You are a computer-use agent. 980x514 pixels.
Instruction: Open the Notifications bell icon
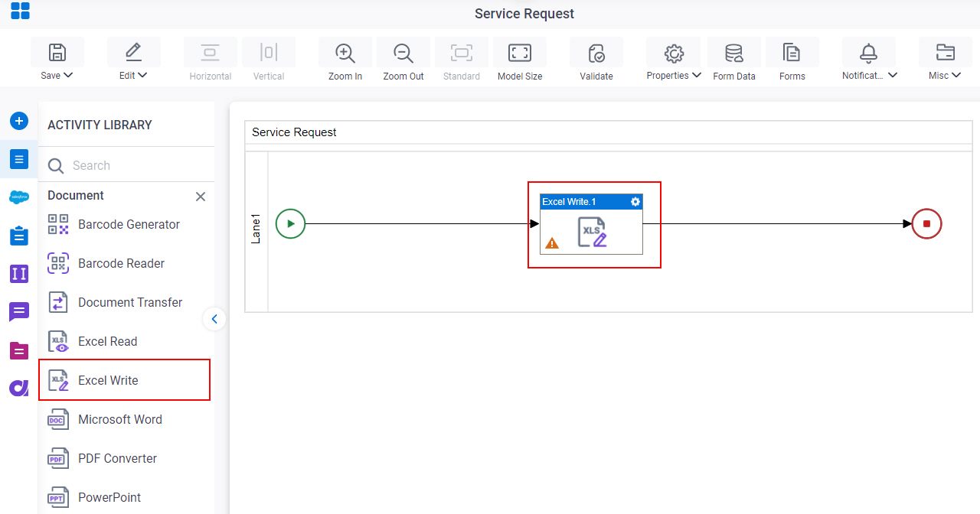coord(868,52)
